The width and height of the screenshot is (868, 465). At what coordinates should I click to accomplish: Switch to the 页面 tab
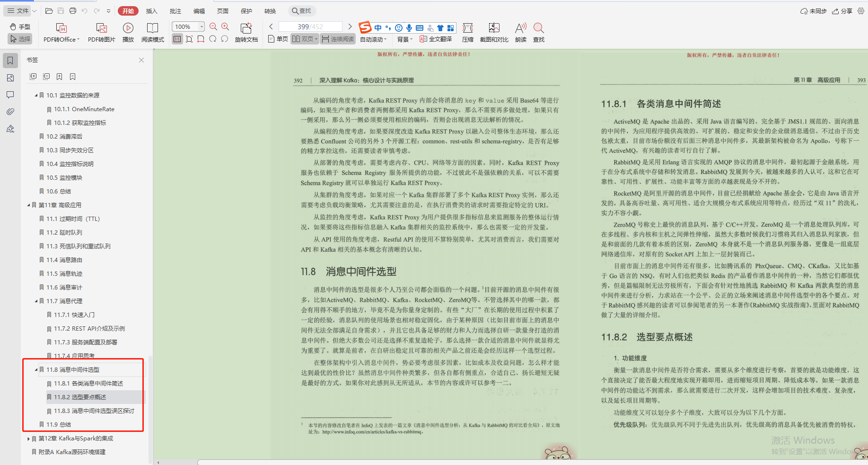click(223, 11)
